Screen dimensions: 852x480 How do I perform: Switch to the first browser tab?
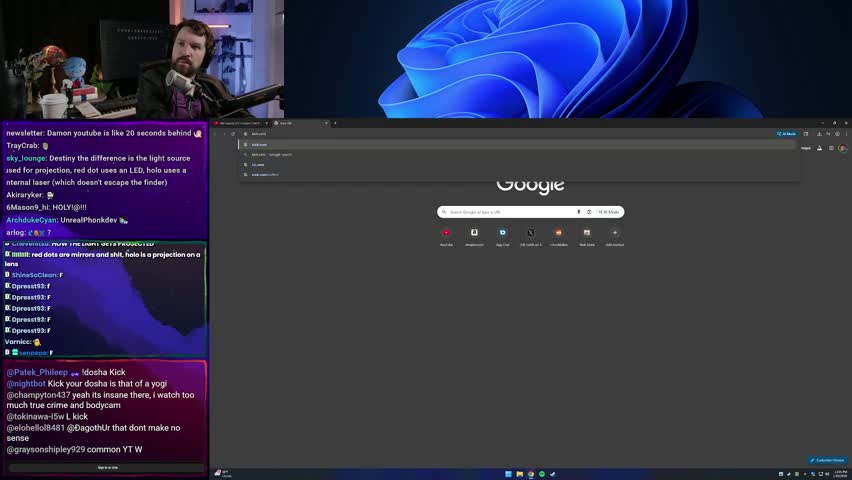point(240,123)
